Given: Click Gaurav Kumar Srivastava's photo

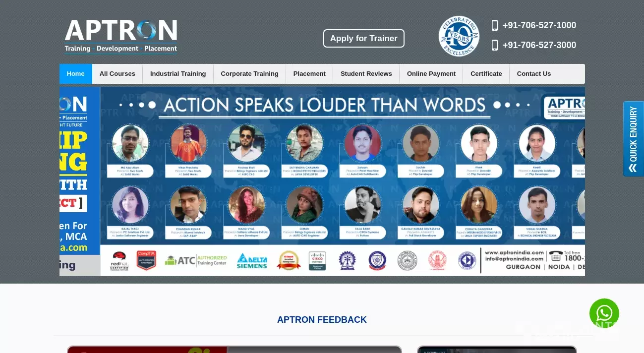Looking at the screenshot, I should tap(420, 205).
